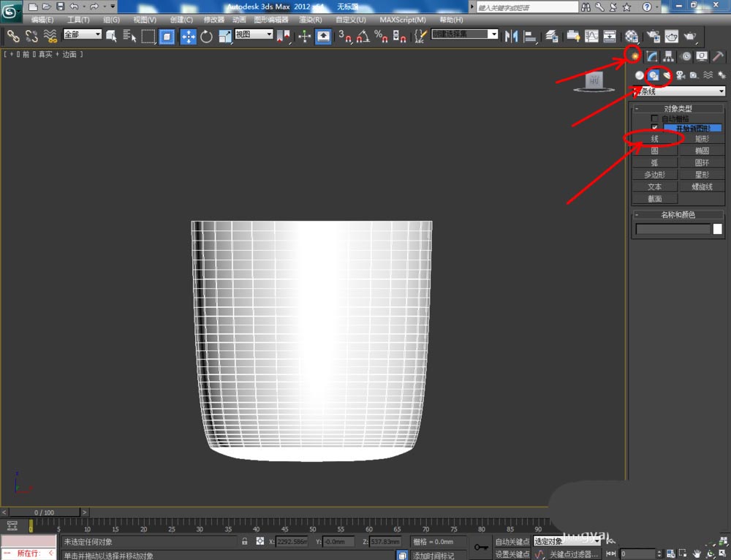Image resolution: width=731 pixels, height=560 pixels.
Task: Select the Cameras category icon
Action: (681, 75)
